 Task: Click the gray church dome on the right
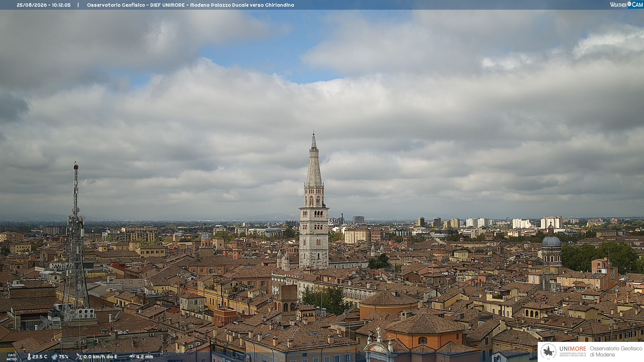(551, 241)
